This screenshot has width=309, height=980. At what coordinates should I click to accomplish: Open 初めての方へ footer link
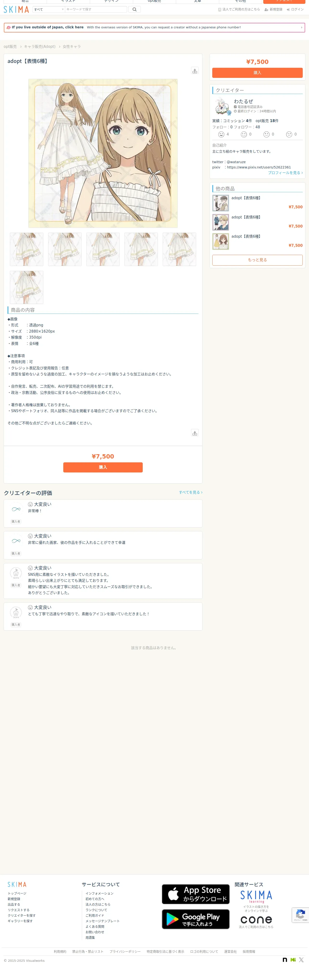[x=95, y=899]
